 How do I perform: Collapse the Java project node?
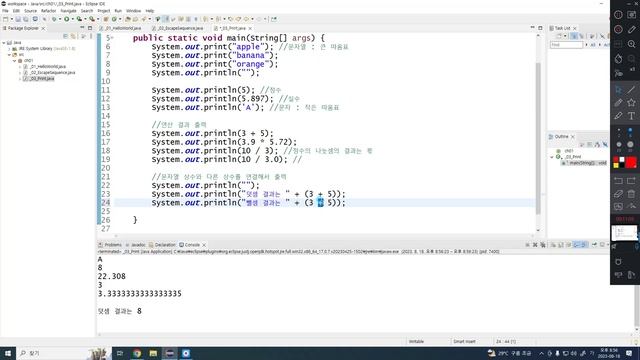point(4,42)
